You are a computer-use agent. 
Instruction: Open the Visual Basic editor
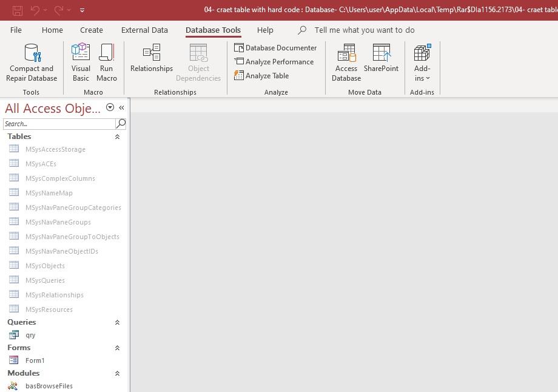(x=81, y=63)
